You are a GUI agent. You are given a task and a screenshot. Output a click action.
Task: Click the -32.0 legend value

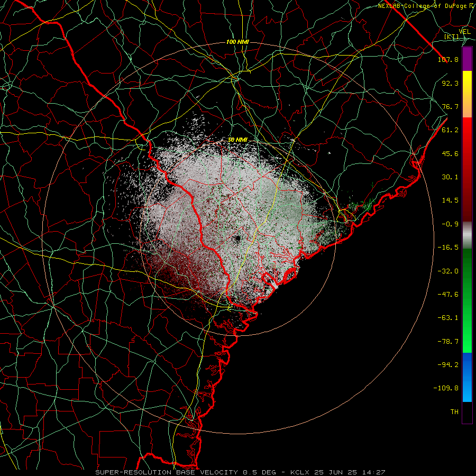tap(448, 271)
